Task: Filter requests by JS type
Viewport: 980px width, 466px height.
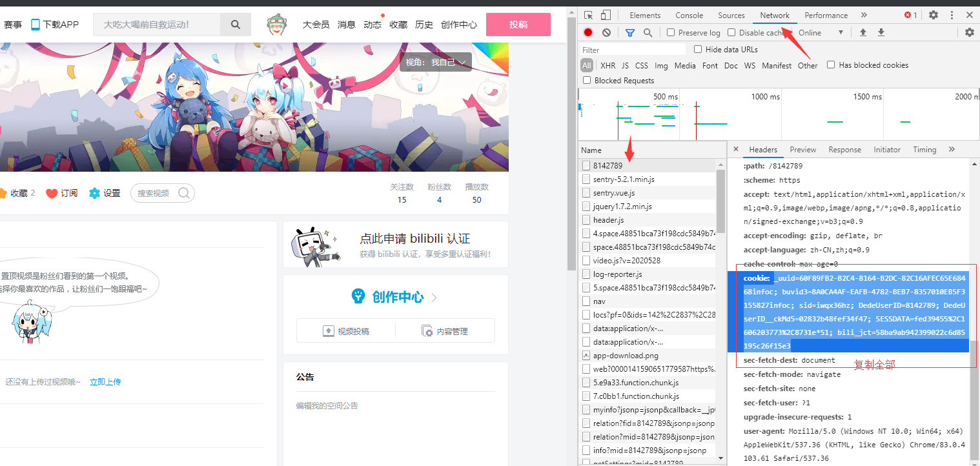Action: tap(625, 65)
